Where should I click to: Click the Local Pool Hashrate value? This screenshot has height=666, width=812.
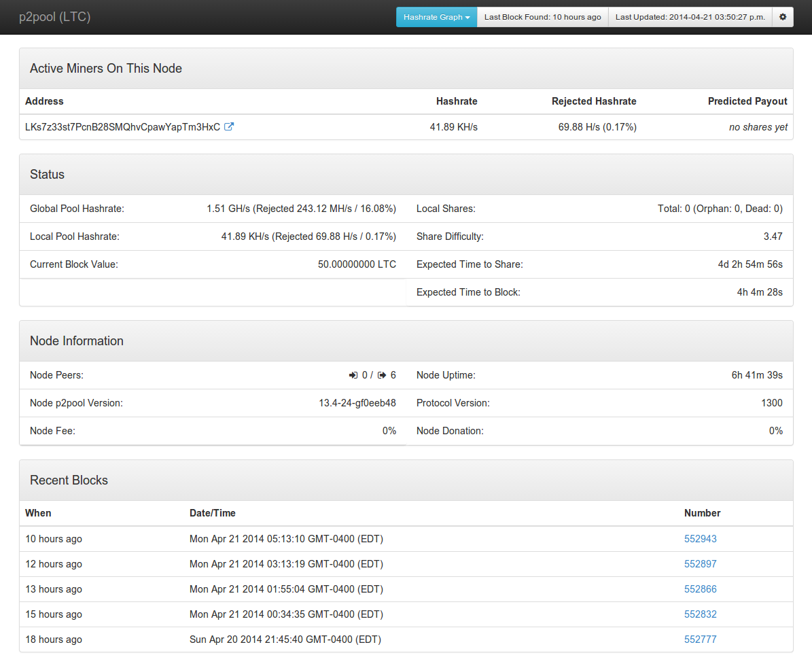[308, 236]
